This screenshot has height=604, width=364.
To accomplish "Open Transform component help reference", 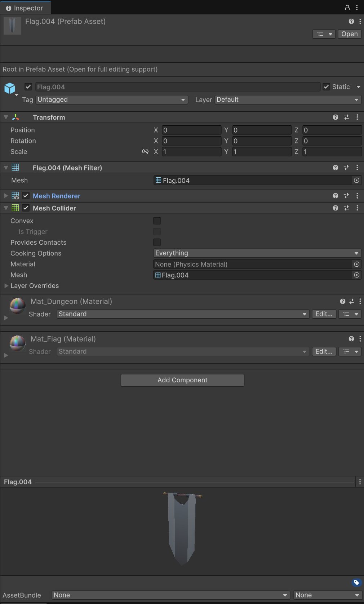I will [x=335, y=117].
